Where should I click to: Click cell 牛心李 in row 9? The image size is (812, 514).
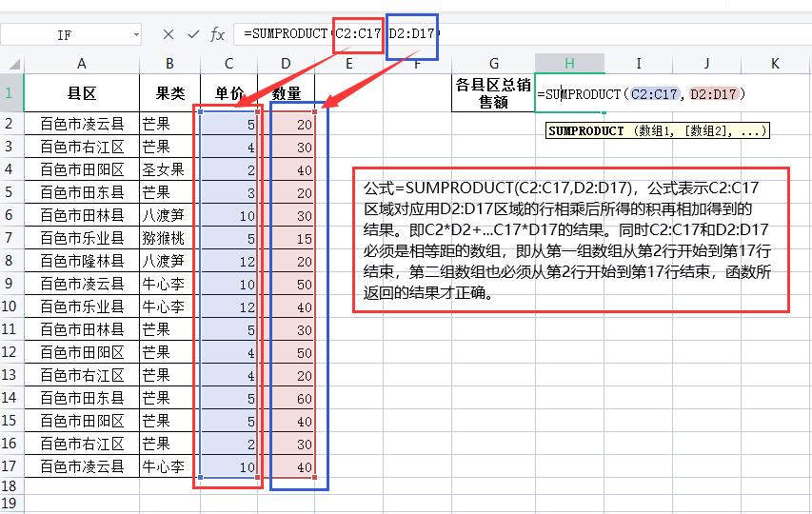coord(169,284)
